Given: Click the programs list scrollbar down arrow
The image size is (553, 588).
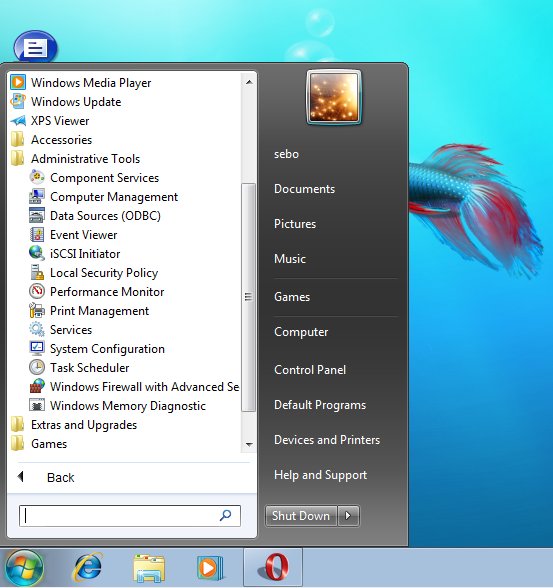Looking at the screenshot, I should [249, 444].
